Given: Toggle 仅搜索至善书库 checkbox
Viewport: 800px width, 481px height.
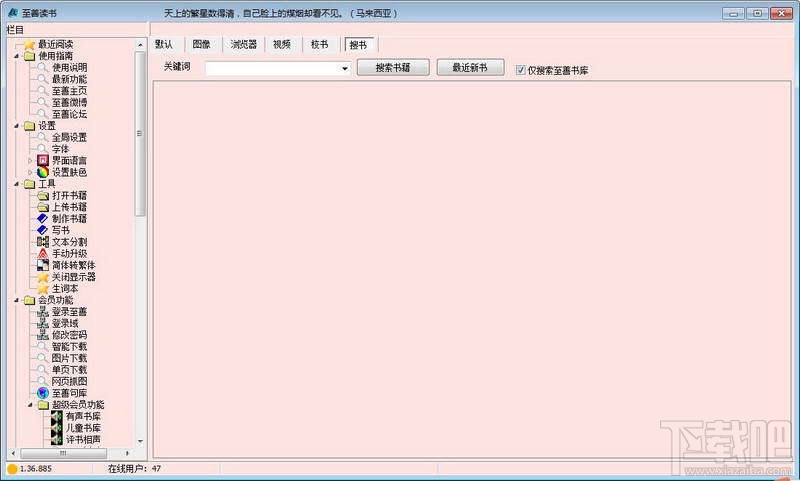Looking at the screenshot, I should pos(520,70).
